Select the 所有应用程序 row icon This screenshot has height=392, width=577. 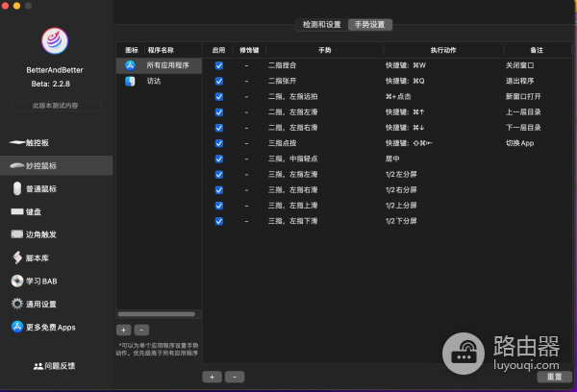(x=130, y=65)
